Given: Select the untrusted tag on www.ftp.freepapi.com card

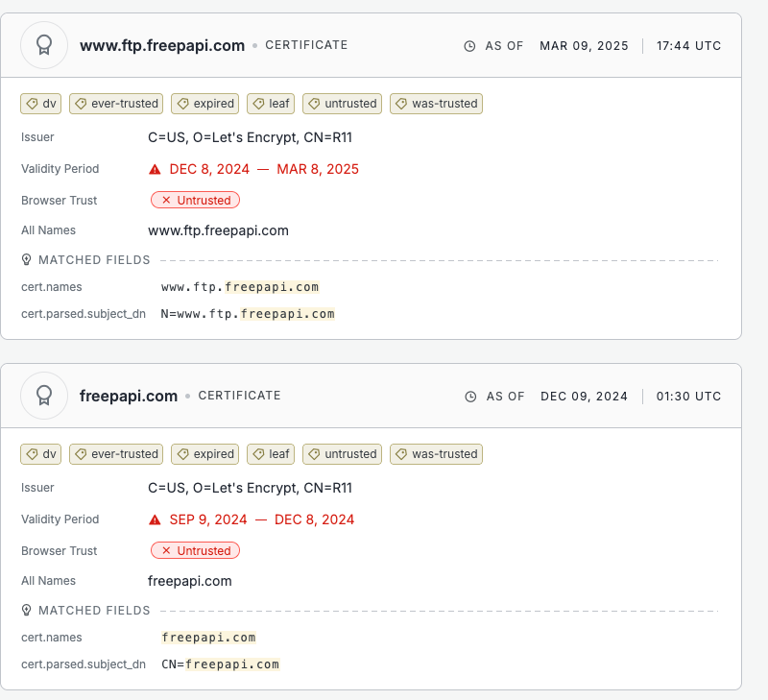Looking at the screenshot, I should [342, 104].
